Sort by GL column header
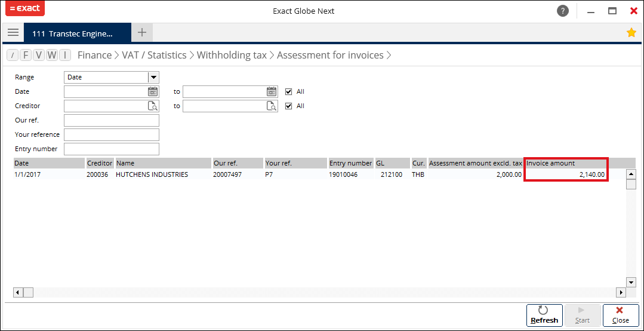 (x=392, y=163)
